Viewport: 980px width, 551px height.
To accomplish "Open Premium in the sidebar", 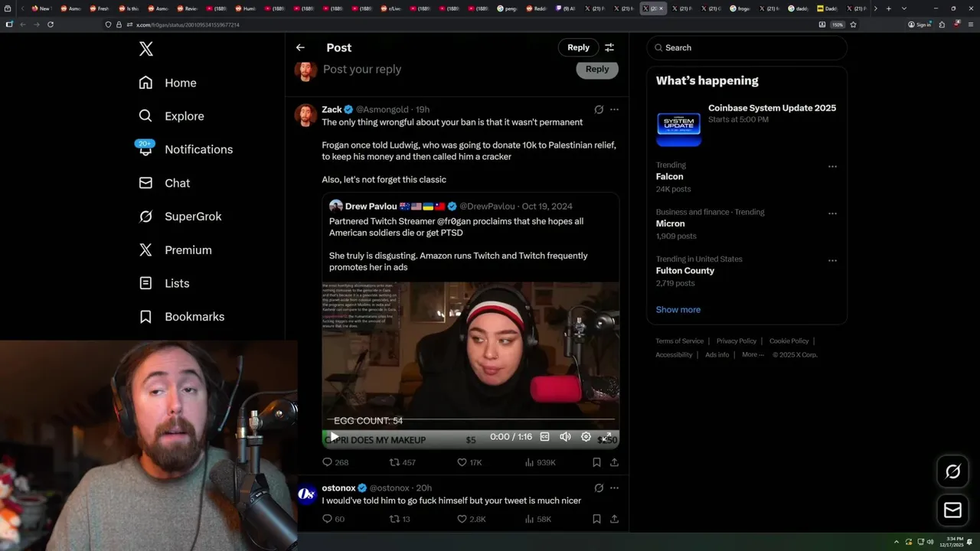I will [175, 250].
